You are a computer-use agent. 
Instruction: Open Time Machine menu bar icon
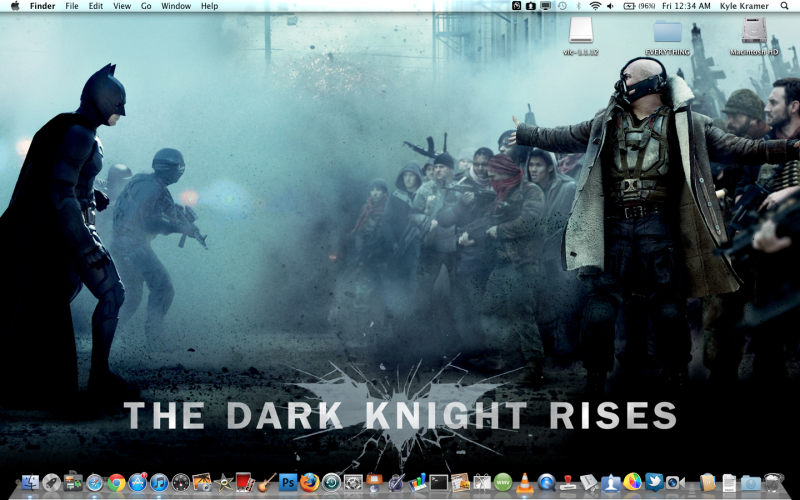click(x=562, y=6)
